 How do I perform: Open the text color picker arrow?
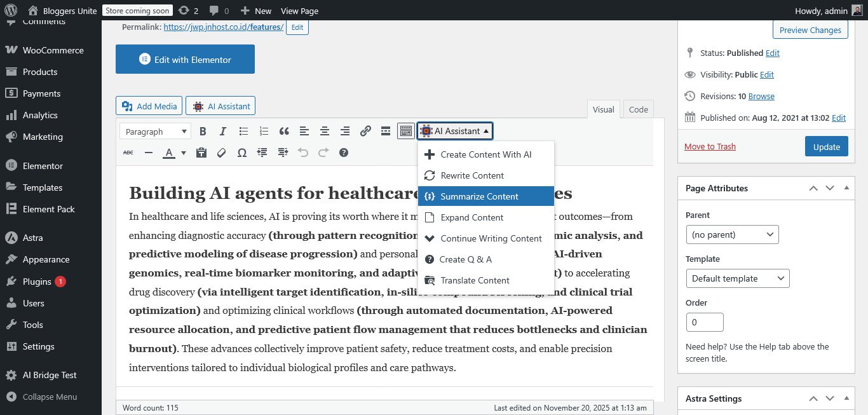tap(183, 153)
